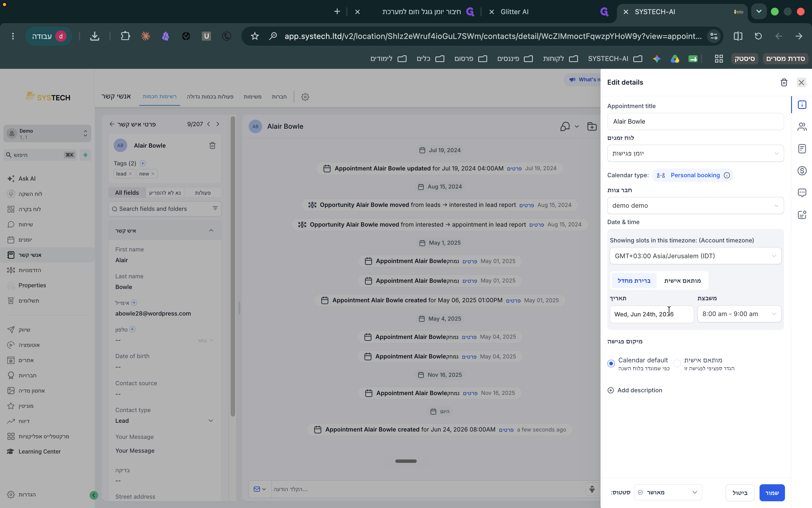Screen dimensions: 812x508
Task: Click the contact panel vertical scrollbar
Action: click(233, 266)
